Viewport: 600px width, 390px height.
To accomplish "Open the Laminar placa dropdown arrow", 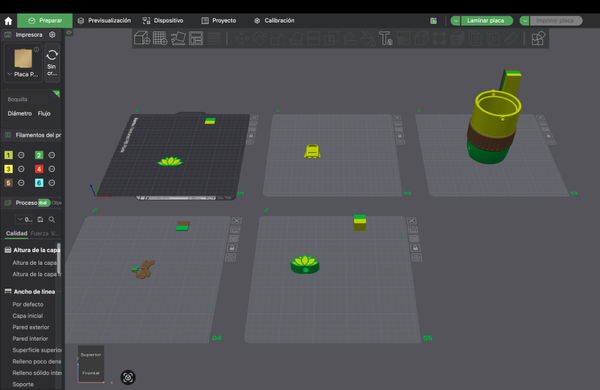I will [455, 21].
